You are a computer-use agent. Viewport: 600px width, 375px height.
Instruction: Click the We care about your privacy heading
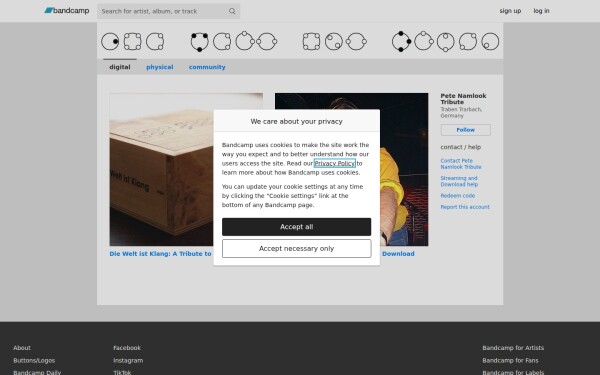pyautogui.click(x=296, y=121)
